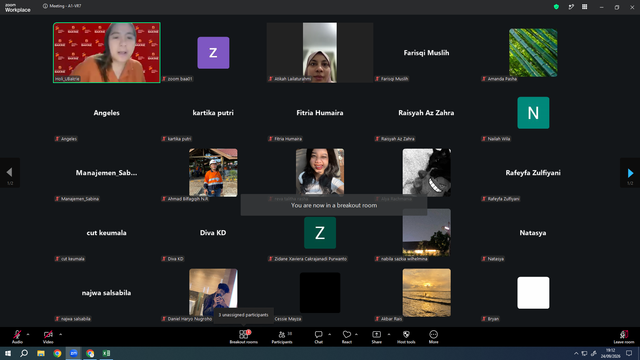This screenshot has height=360, width=640.
Task: Open Windows taskbar search
Action: coord(24,353)
